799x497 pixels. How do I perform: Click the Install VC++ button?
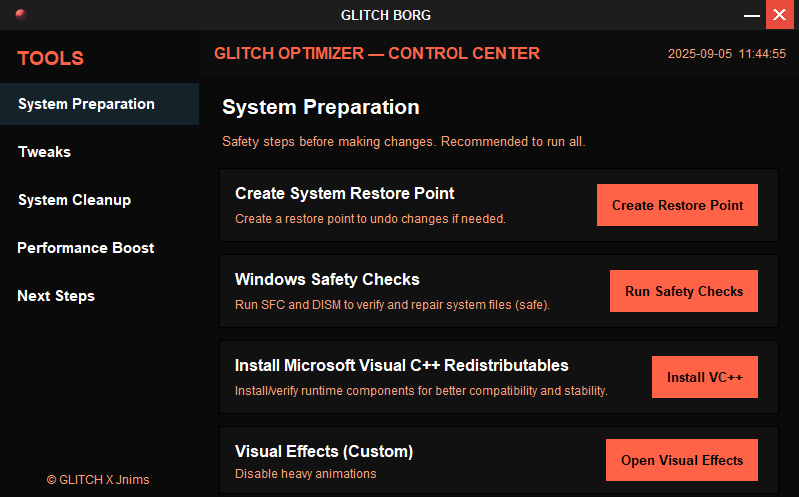click(705, 377)
